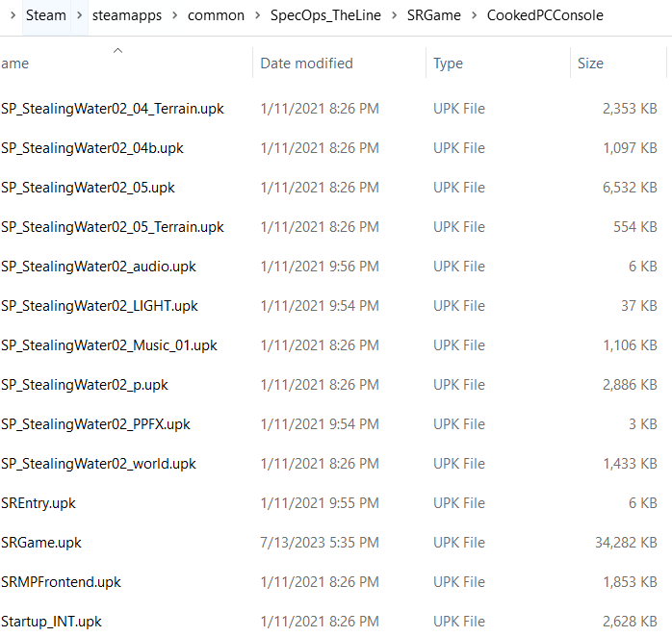This screenshot has width=672, height=637.
Task: Click 1,106 KB size value
Action: coord(630,345)
